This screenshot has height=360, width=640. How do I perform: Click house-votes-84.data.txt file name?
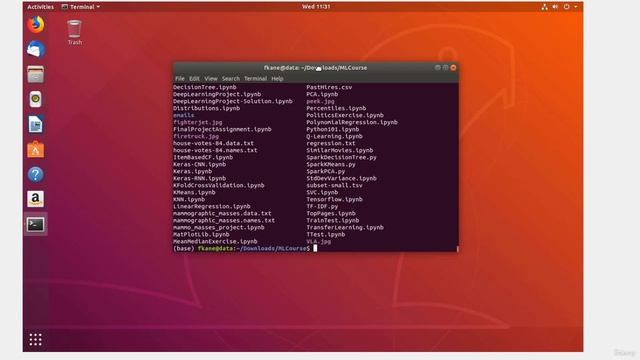[213, 143]
